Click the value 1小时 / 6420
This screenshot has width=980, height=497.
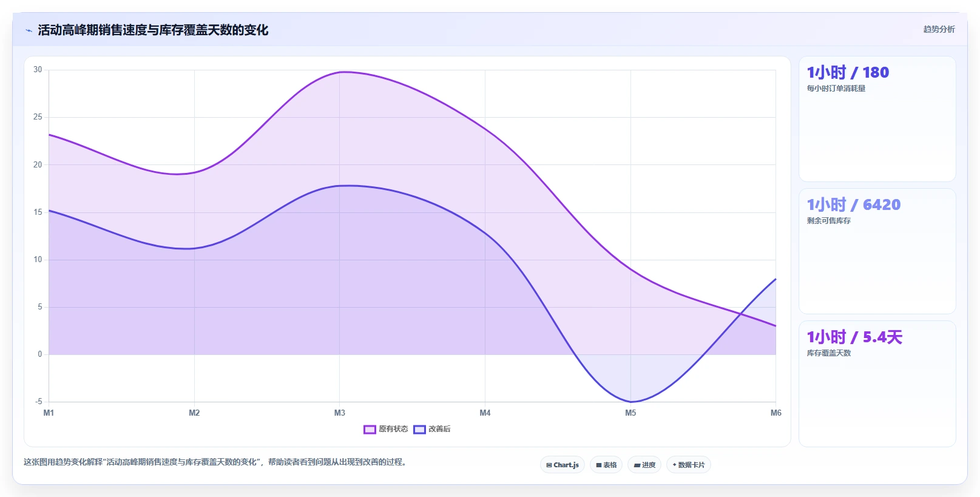854,205
